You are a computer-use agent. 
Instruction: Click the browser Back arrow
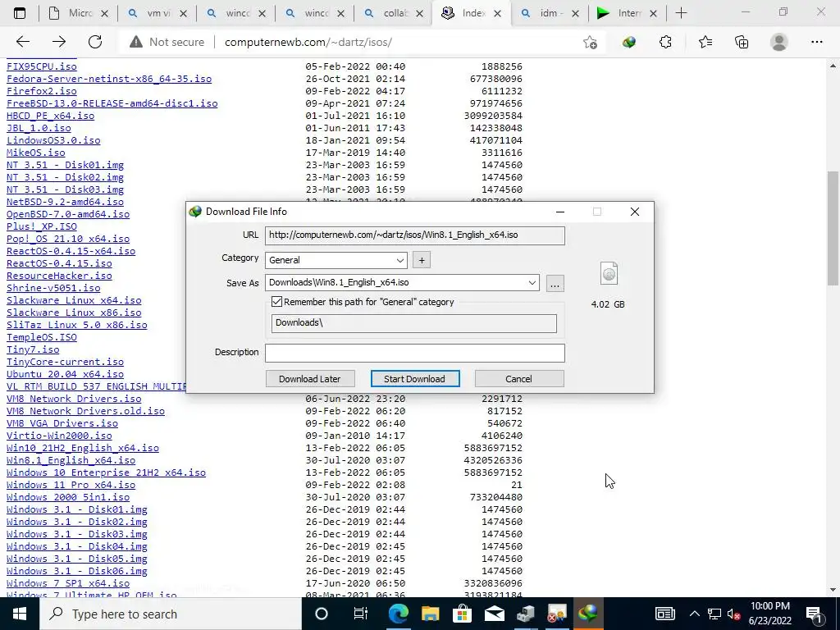tap(22, 42)
